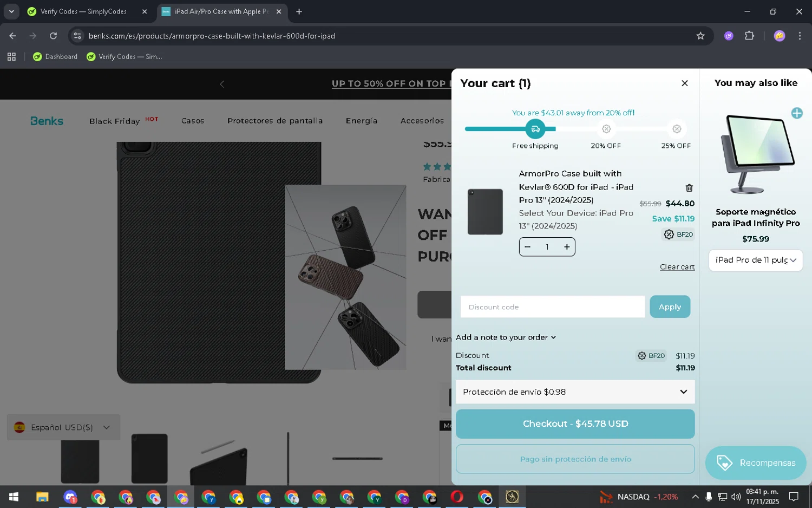Open the Español USD($) language selector
The image size is (812, 508).
click(63, 427)
